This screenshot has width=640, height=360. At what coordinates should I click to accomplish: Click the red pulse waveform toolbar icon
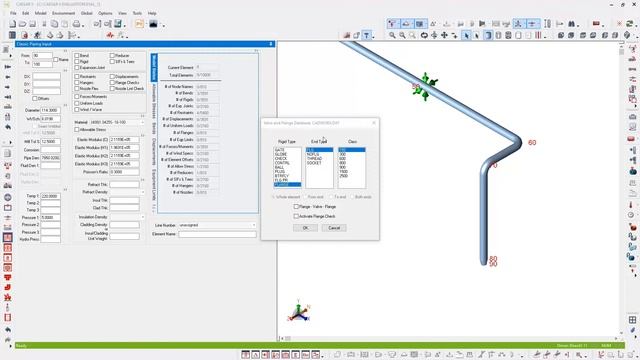pos(110,36)
